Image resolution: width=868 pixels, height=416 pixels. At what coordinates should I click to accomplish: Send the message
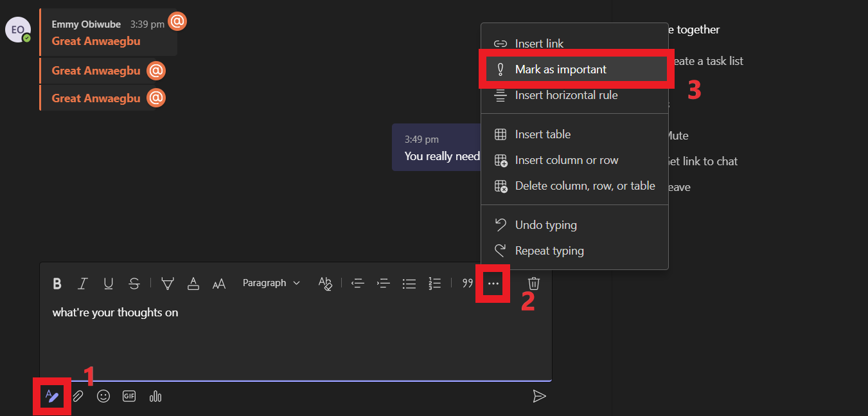tap(540, 395)
